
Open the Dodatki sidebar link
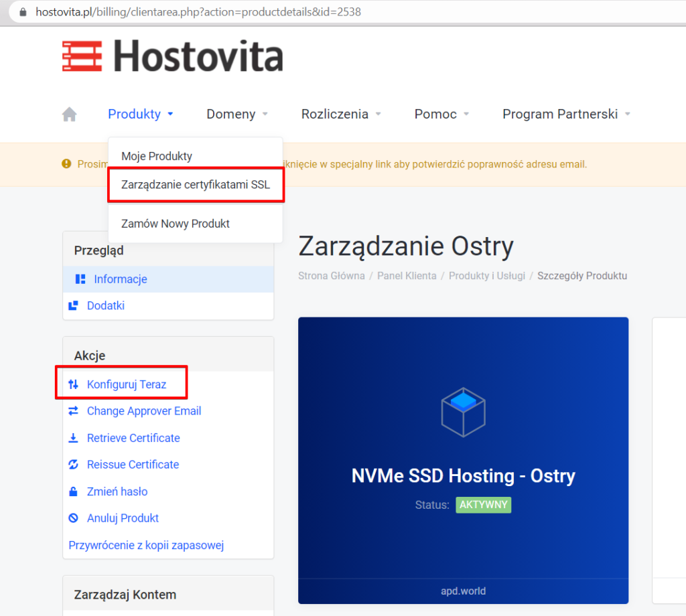click(x=105, y=305)
